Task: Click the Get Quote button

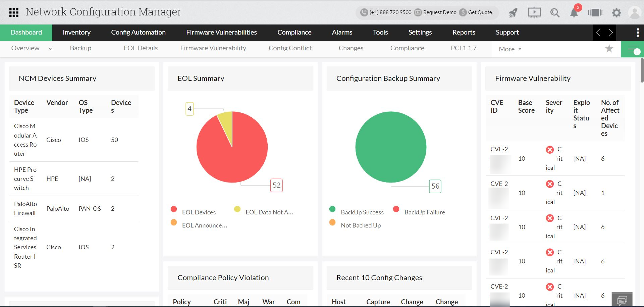Action: (x=479, y=12)
